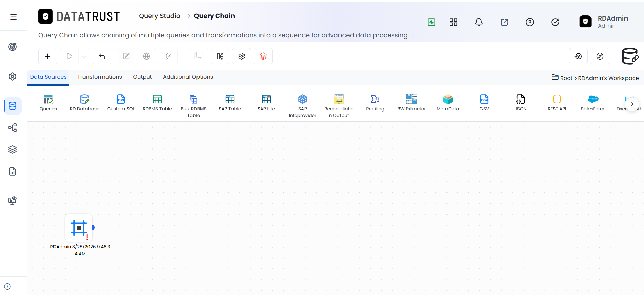Select the MetaData source

tap(448, 103)
